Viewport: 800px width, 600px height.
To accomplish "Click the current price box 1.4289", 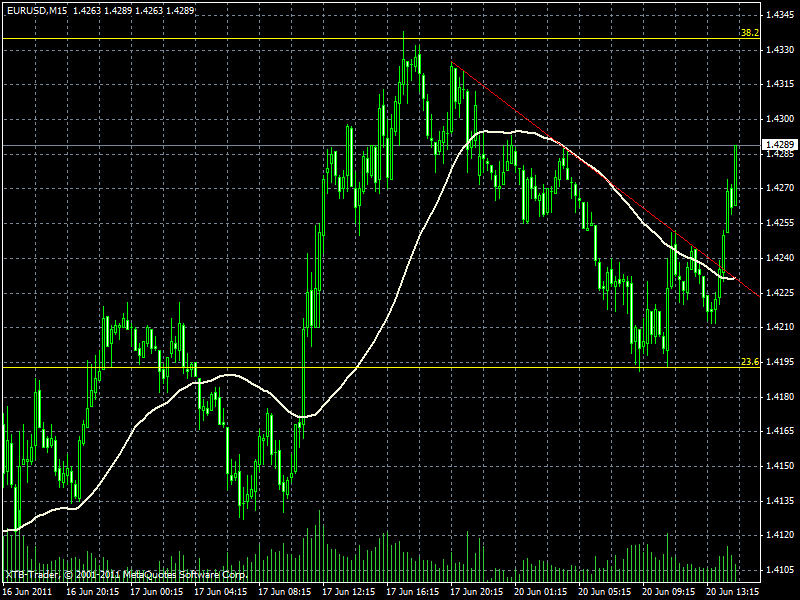I will [x=779, y=145].
